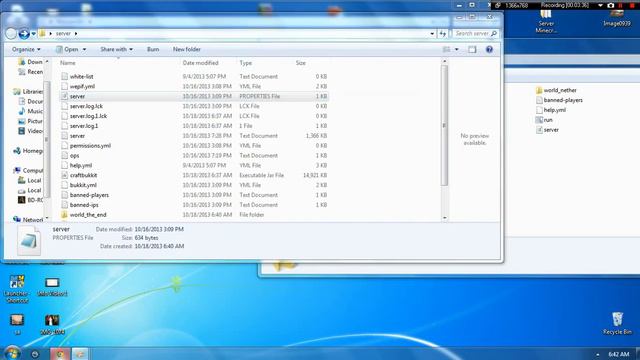
Task: Open Pictures library in the navigation pane
Action: [31, 121]
